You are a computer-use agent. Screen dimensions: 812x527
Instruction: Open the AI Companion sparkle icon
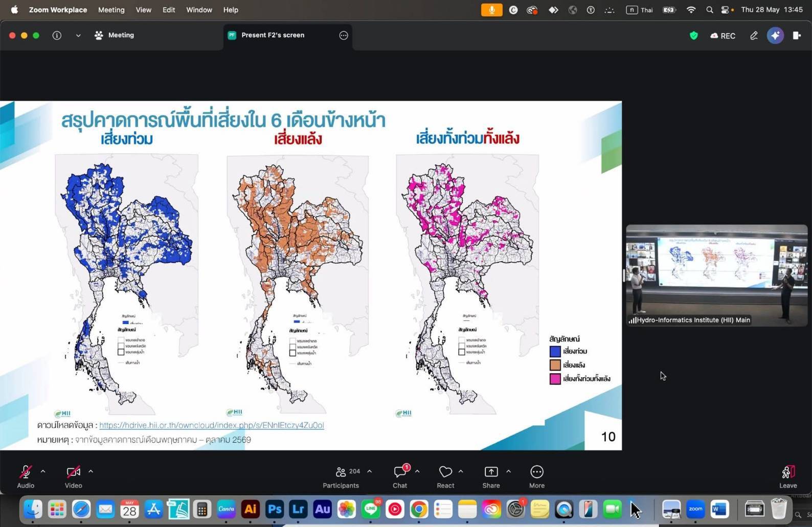[x=775, y=35]
